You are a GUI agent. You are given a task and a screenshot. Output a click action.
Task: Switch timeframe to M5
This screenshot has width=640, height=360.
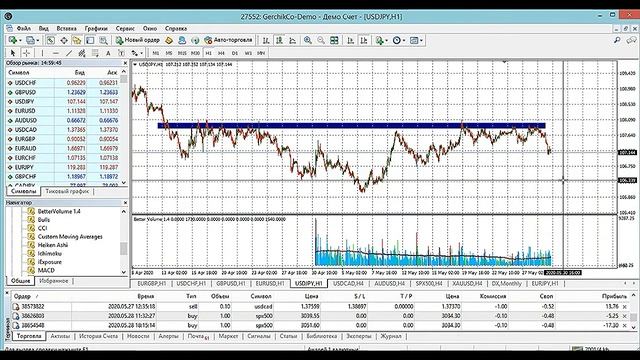pos(169,53)
